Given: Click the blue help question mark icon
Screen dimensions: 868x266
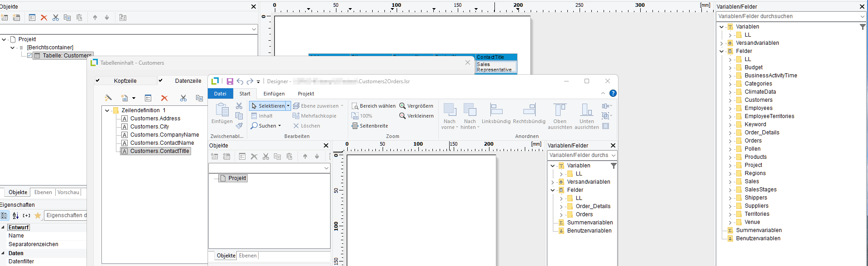Looking at the screenshot, I should click(613, 93).
